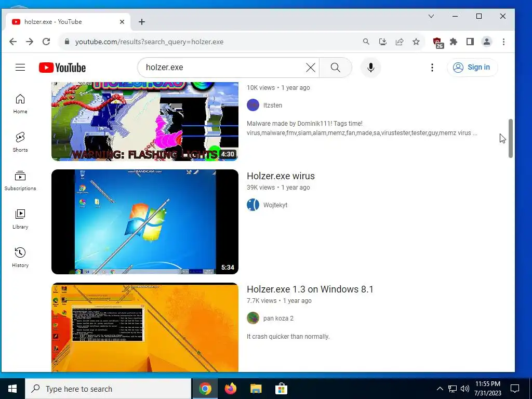Image resolution: width=532 pixels, height=399 pixels.
Task: Install app icon in address bar
Action: coord(383,42)
